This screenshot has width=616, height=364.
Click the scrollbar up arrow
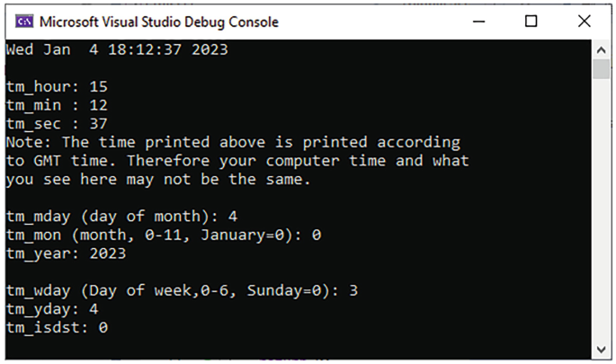pyautogui.click(x=601, y=49)
